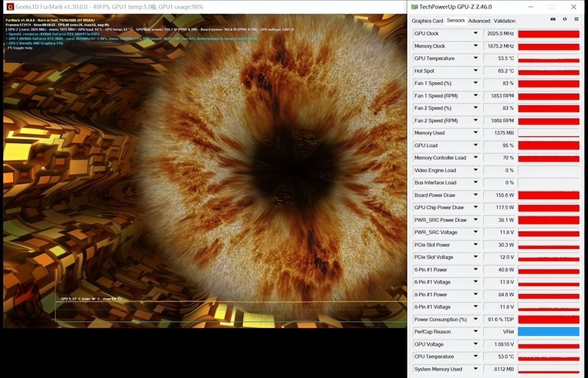
Task: Open the GPU Load sensor dropdown
Action: click(x=475, y=145)
